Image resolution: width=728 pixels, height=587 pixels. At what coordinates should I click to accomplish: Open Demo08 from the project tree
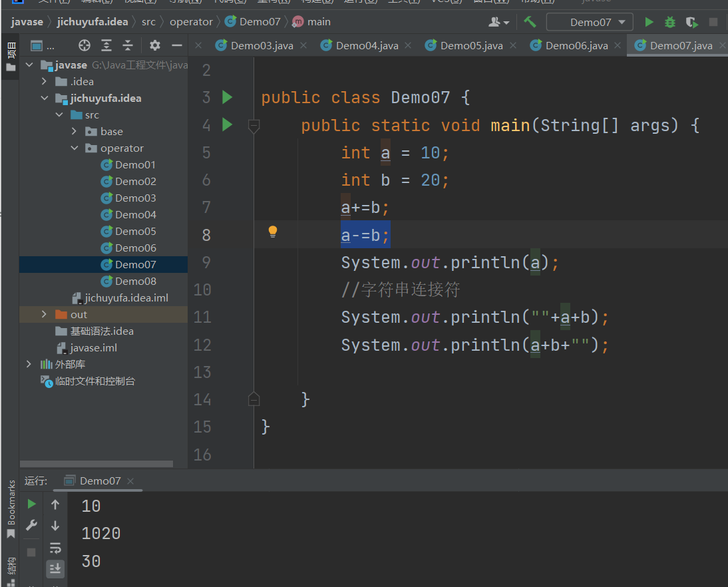point(135,282)
